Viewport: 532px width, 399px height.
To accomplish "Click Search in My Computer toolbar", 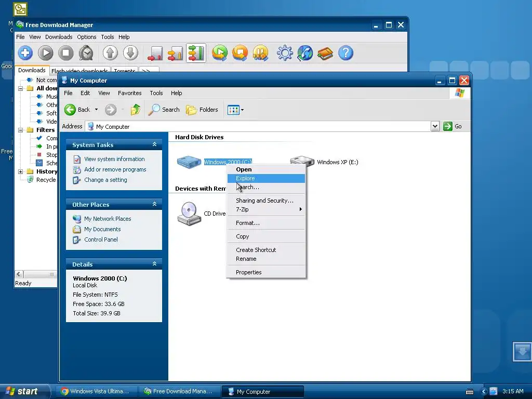I will pos(164,110).
